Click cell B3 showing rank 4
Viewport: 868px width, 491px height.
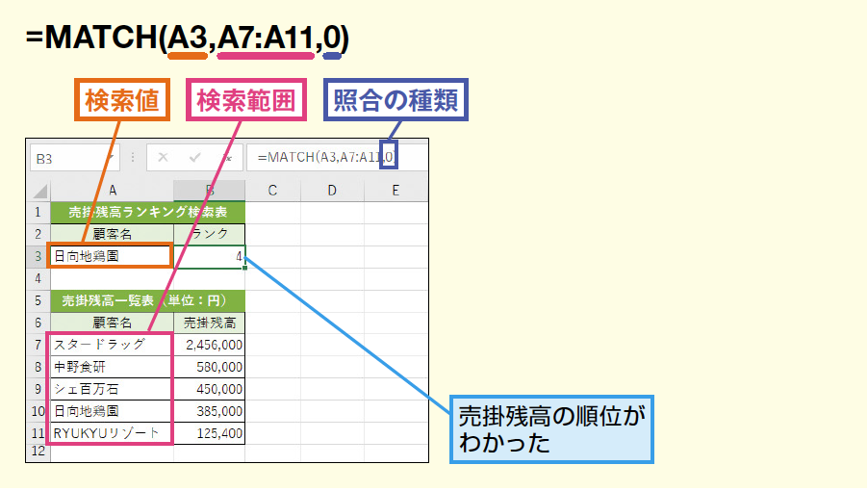(210, 255)
